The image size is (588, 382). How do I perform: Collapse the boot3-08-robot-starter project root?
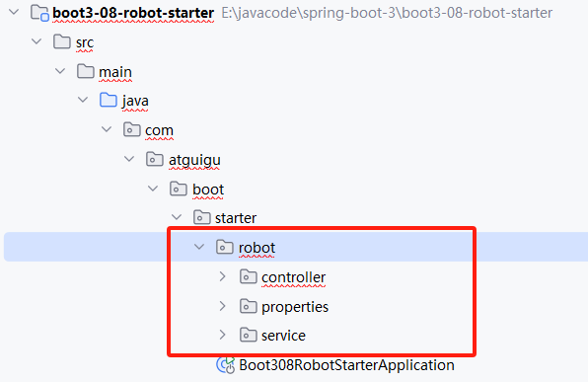[14, 12]
